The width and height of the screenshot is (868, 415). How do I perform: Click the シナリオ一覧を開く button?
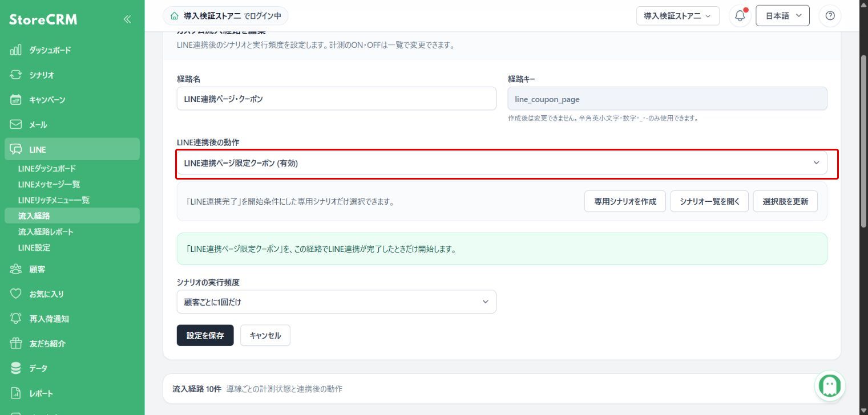(709, 201)
